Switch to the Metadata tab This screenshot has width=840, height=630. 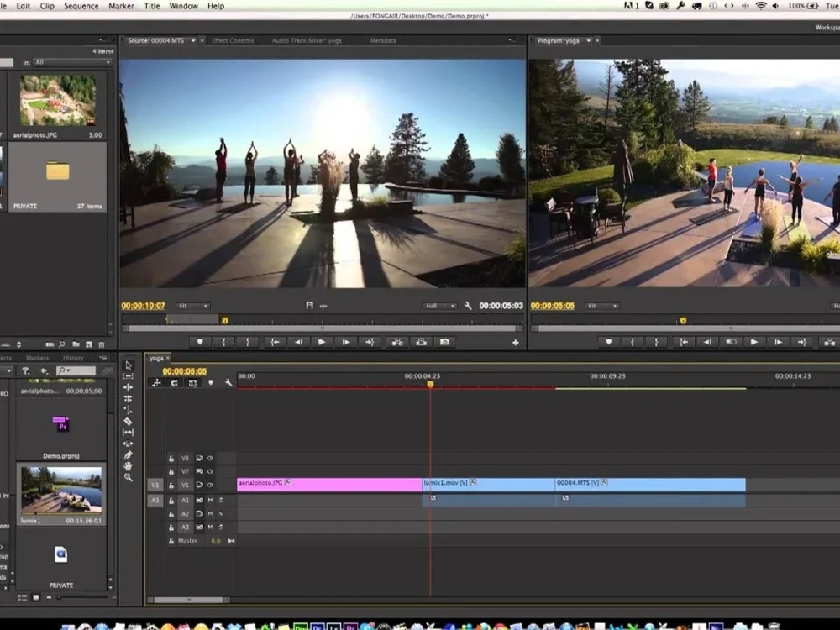(x=383, y=40)
